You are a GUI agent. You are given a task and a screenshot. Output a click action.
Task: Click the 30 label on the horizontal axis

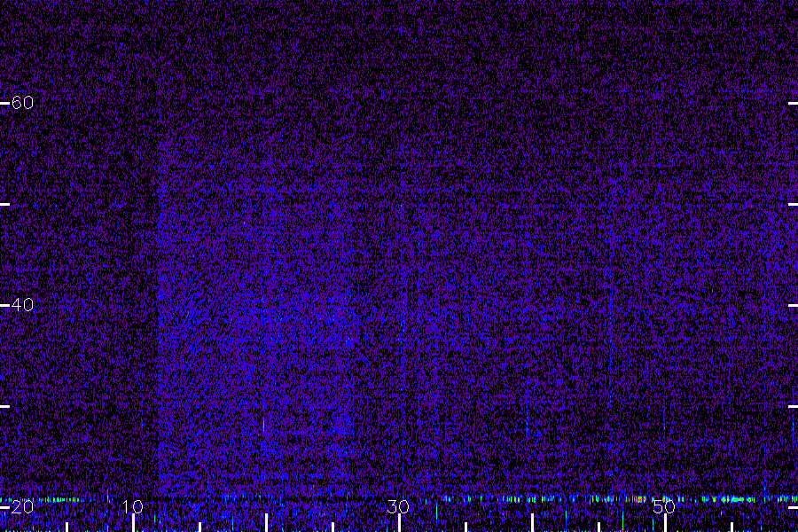[x=398, y=507]
